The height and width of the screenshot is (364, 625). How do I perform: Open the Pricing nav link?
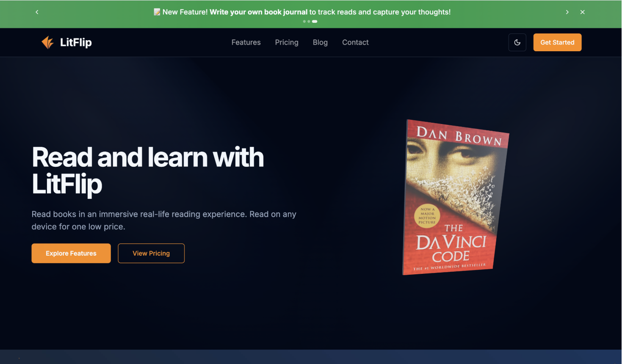point(287,42)
